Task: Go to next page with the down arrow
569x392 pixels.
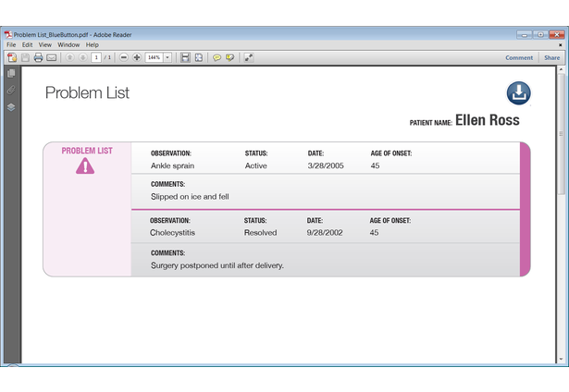Action: coord(82,57)
